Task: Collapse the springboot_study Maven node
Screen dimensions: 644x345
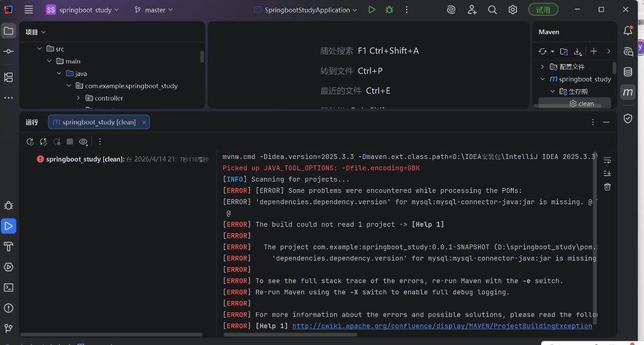Action: [543, 79]
